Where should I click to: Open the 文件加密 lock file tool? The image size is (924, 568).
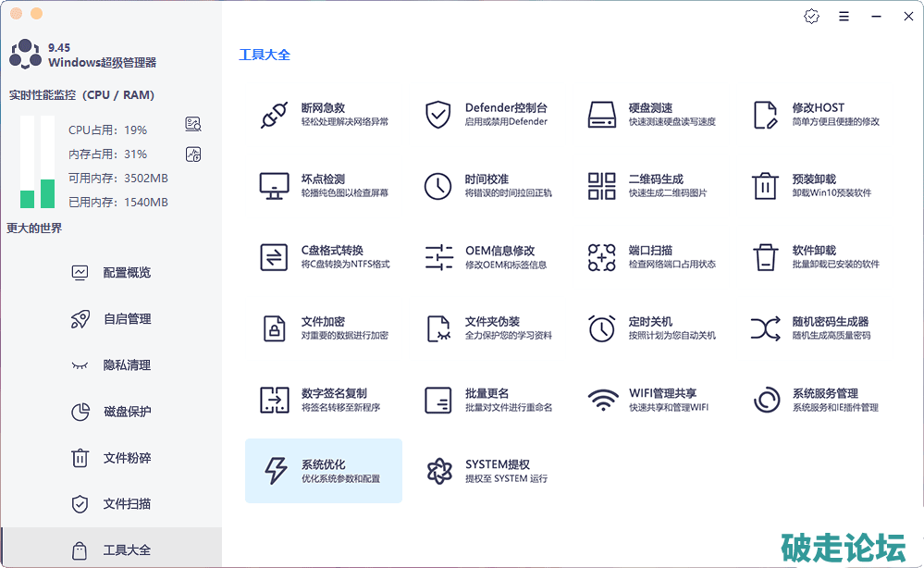point(275,328)
